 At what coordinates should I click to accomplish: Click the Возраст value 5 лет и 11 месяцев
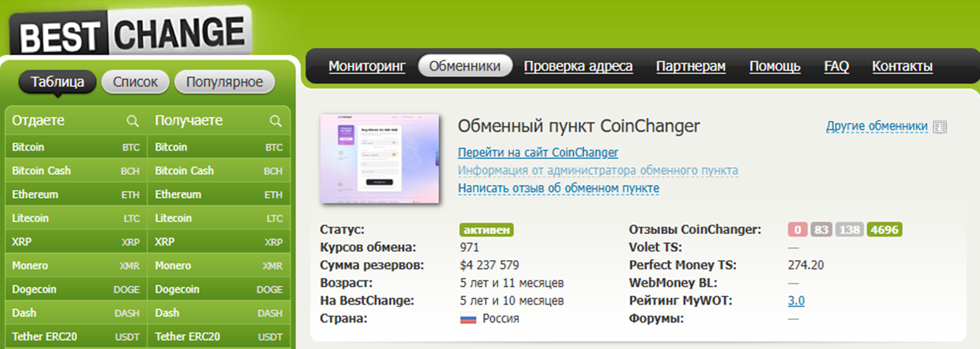coord(512,283)
